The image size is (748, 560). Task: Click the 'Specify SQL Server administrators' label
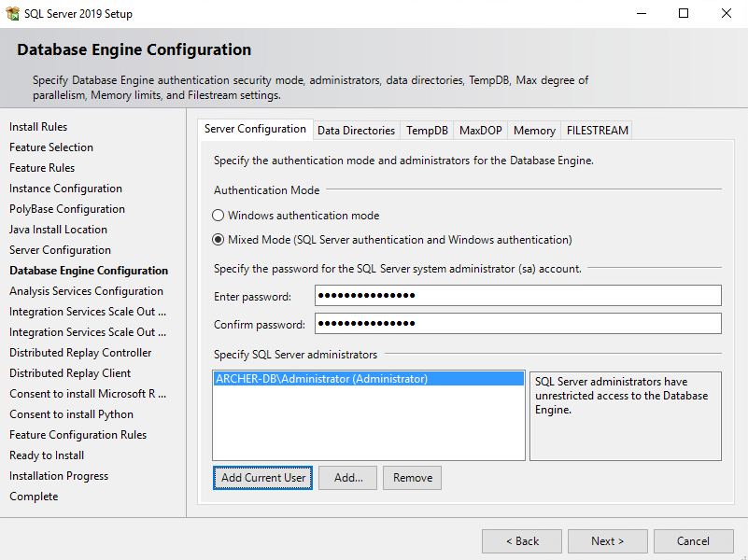point(295,355)
